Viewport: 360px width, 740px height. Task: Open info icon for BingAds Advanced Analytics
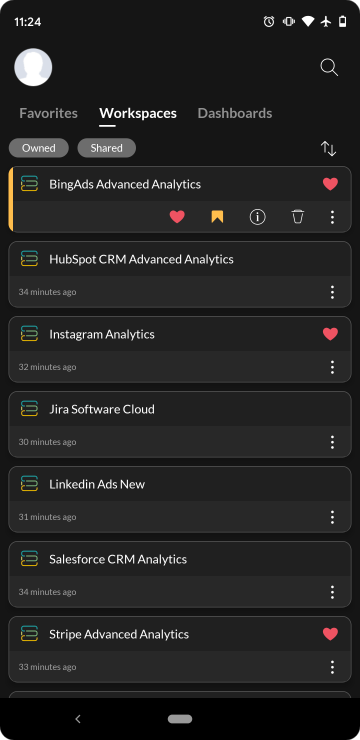[257, 217]
